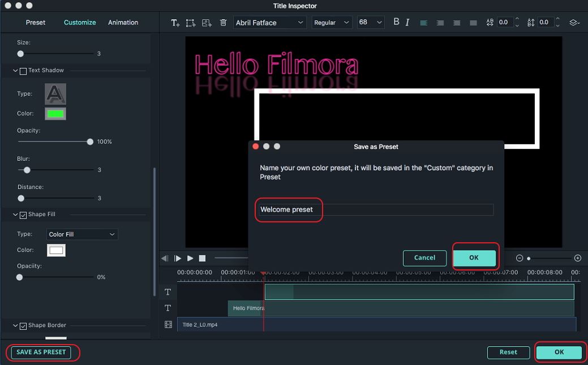Click the timeline zoom slider handle

[529, 259]
